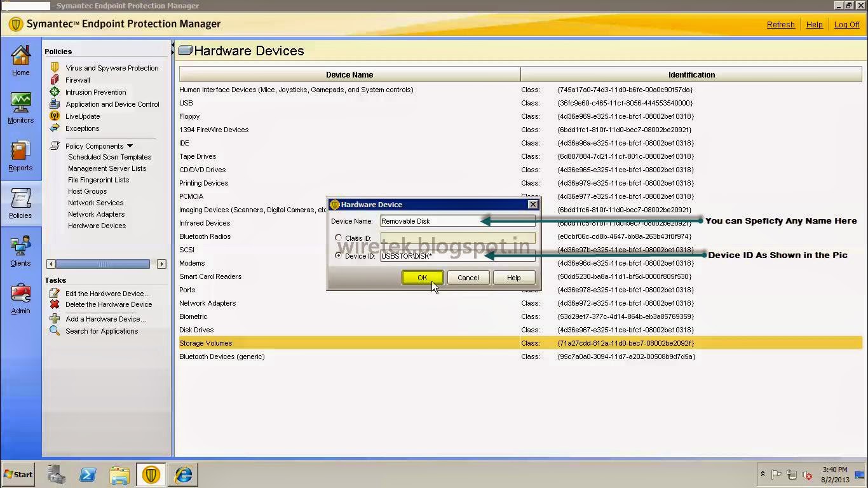Open Windows Explorer from the taskbar
This screenshot has width=868, height=488.
coord(119,474)
